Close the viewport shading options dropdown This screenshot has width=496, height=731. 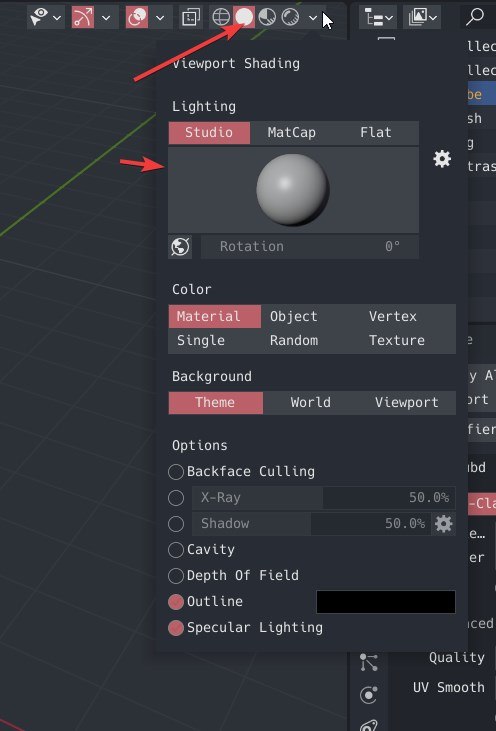pos(313,18)
